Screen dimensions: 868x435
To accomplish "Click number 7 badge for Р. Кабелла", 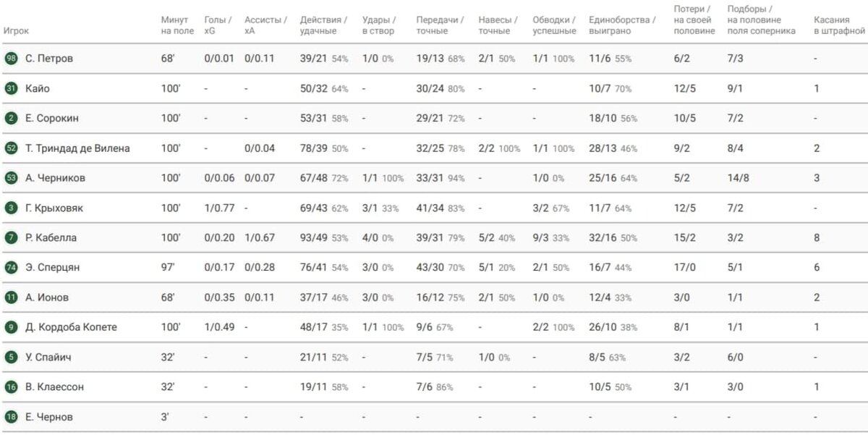I will click(11, 237).
